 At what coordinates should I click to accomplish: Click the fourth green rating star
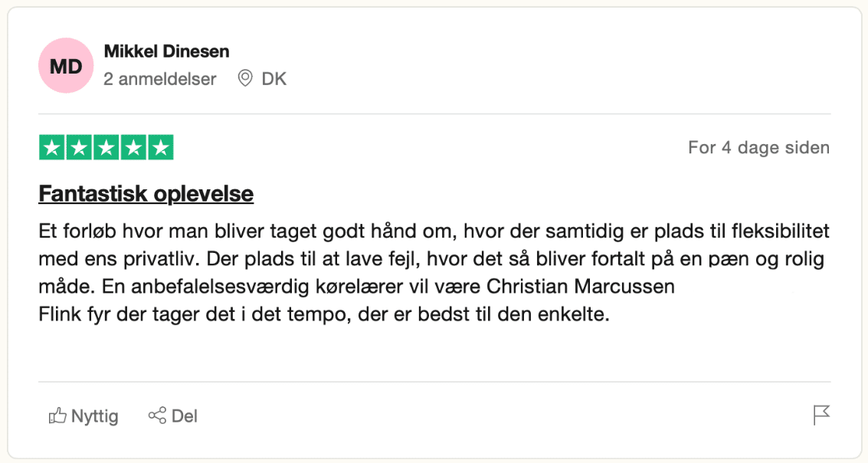[x=133, y=147]
